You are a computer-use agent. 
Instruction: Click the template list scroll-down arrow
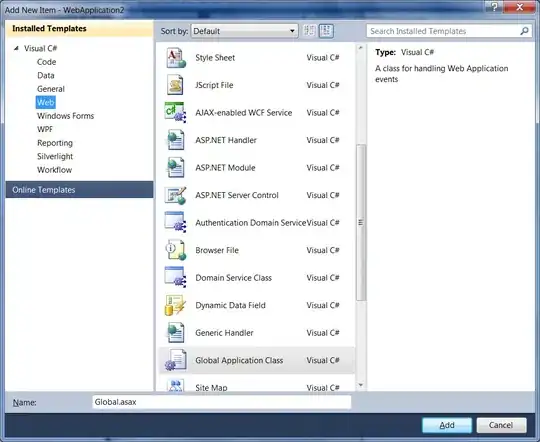coord(361,385)
